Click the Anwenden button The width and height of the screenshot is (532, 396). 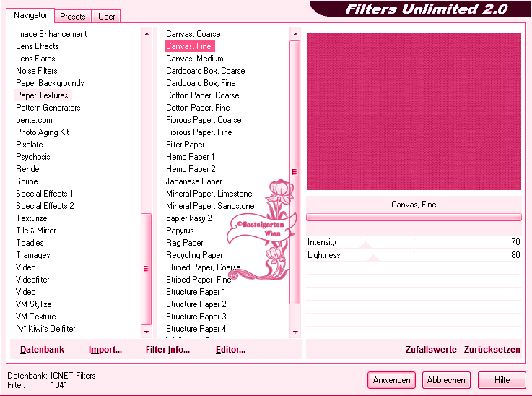click(x=391, y=379)
